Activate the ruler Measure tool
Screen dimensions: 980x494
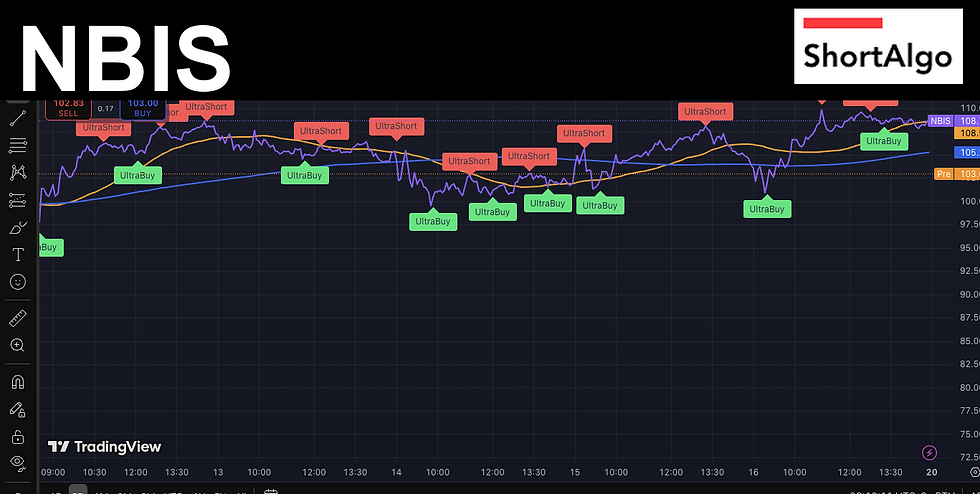point(18,318)
